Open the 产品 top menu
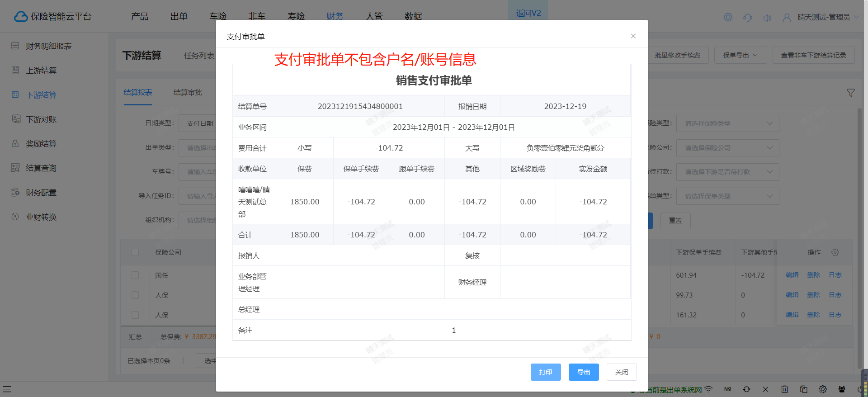868x397 pixels. pos(140,16)
